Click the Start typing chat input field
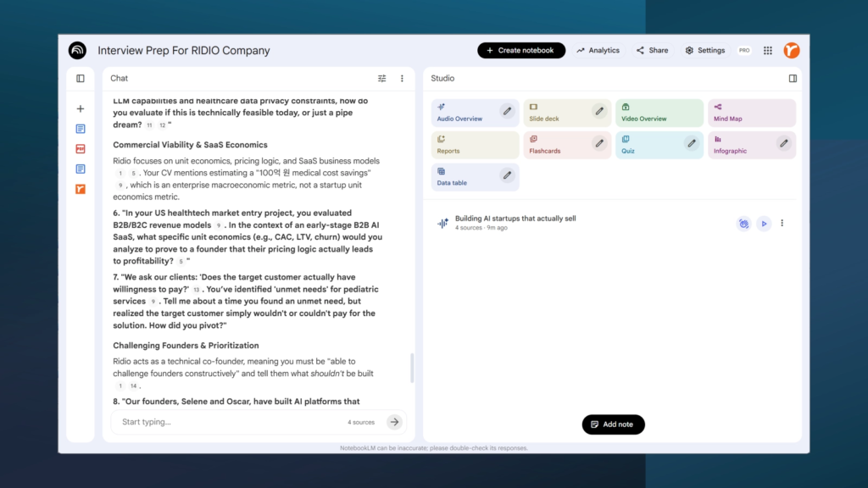The image size is (868, 488). click(229, 422)
